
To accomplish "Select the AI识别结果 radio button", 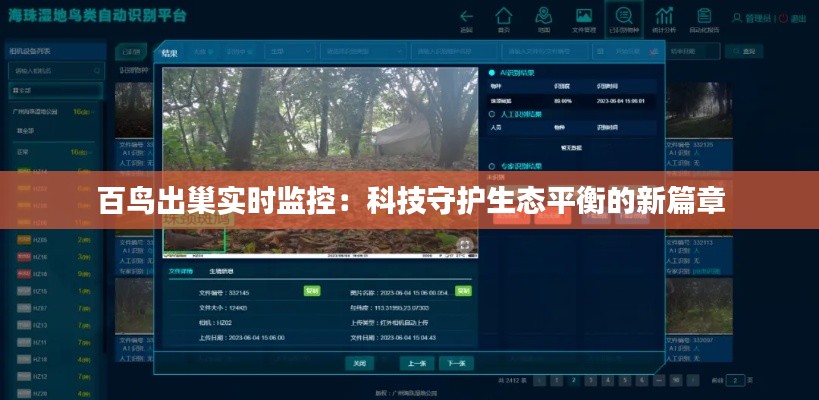I will click(491, 73).
